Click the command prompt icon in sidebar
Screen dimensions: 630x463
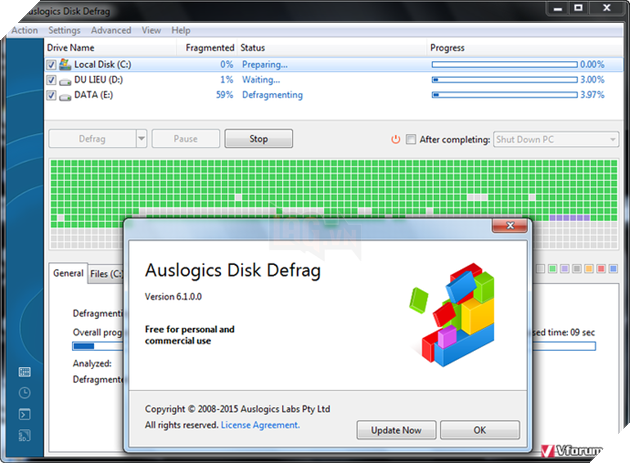click(x=25, y=414)
